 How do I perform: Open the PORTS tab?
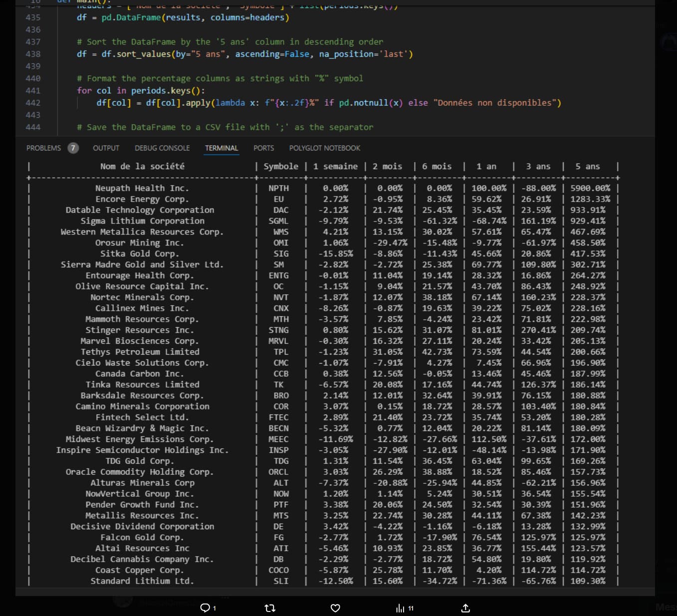263,148
